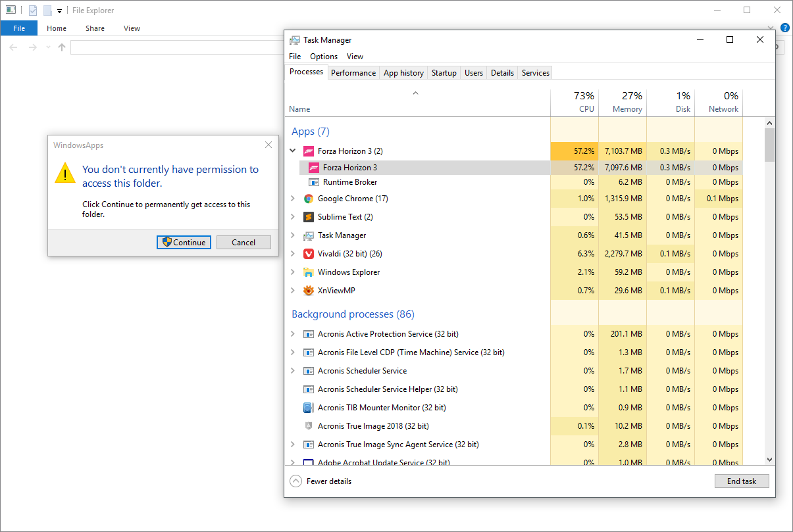The height and width of the screenshot is (532, 793).
Task: Switch to the Startup tab
Action: (x=444, y=73)
